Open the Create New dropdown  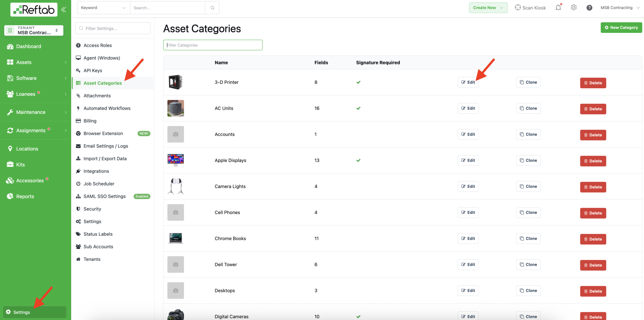488,8
